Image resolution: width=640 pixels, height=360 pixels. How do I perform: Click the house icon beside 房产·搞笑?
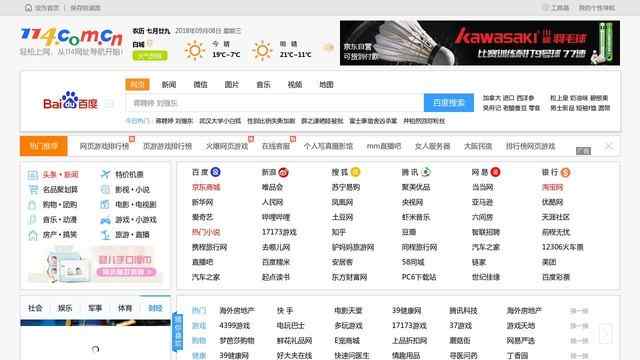pos(33,235)
